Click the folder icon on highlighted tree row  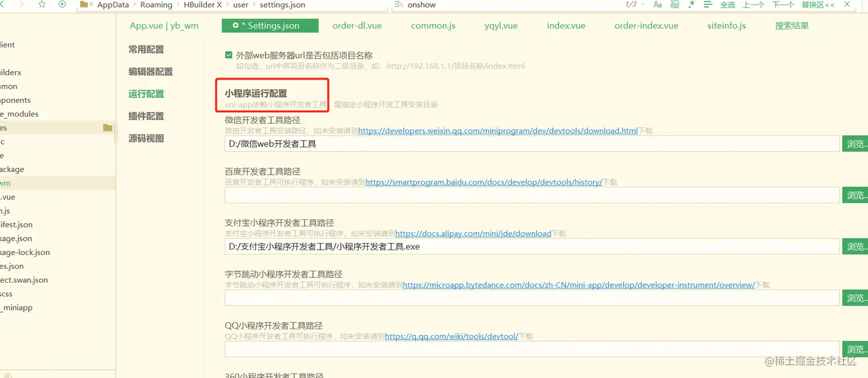click(x=107, y=128)
